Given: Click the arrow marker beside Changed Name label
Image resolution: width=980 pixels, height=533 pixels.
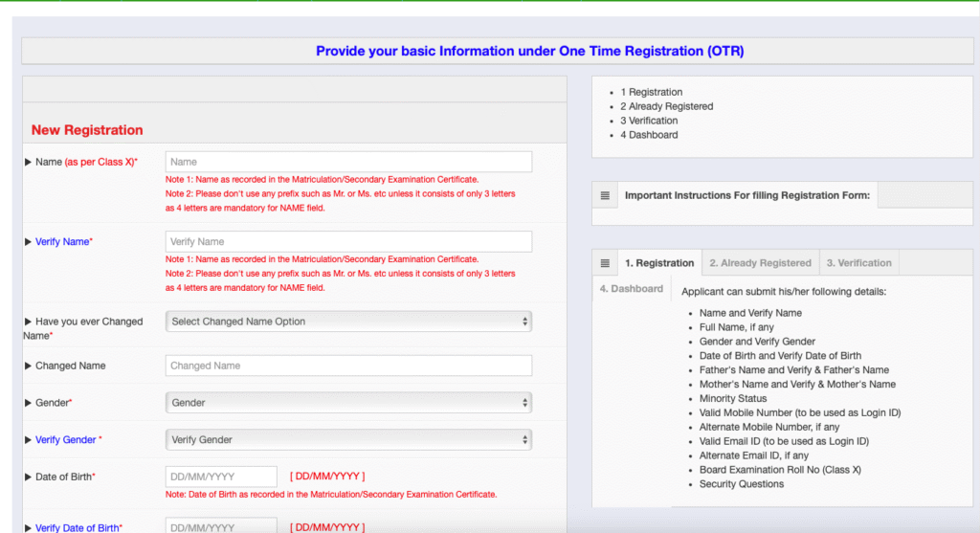Looking at the screenshot, I should 28,366.
